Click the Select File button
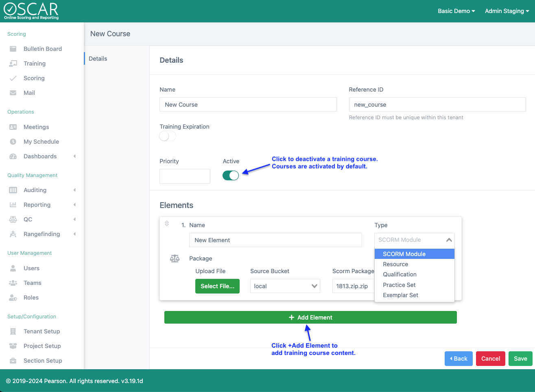535x392 pixels. coord(217,286)
